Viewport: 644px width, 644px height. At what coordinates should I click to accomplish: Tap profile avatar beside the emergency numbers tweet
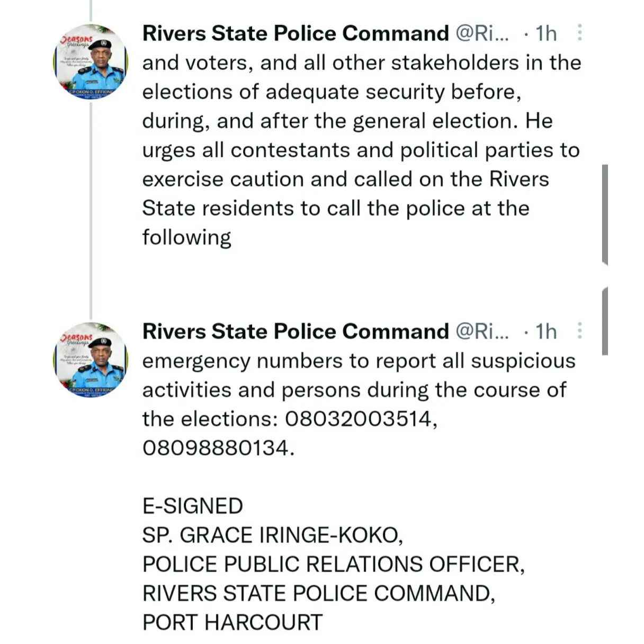[91, 361]
